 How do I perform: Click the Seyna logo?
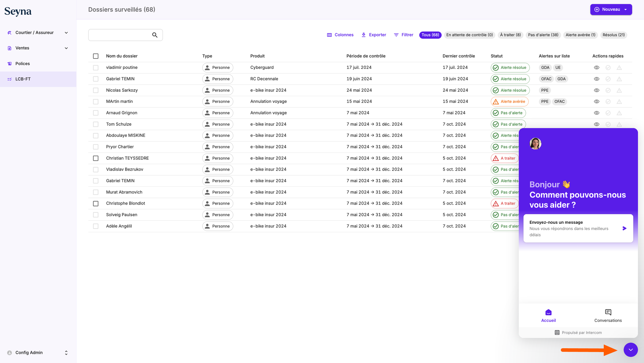(x=18, y=12)
